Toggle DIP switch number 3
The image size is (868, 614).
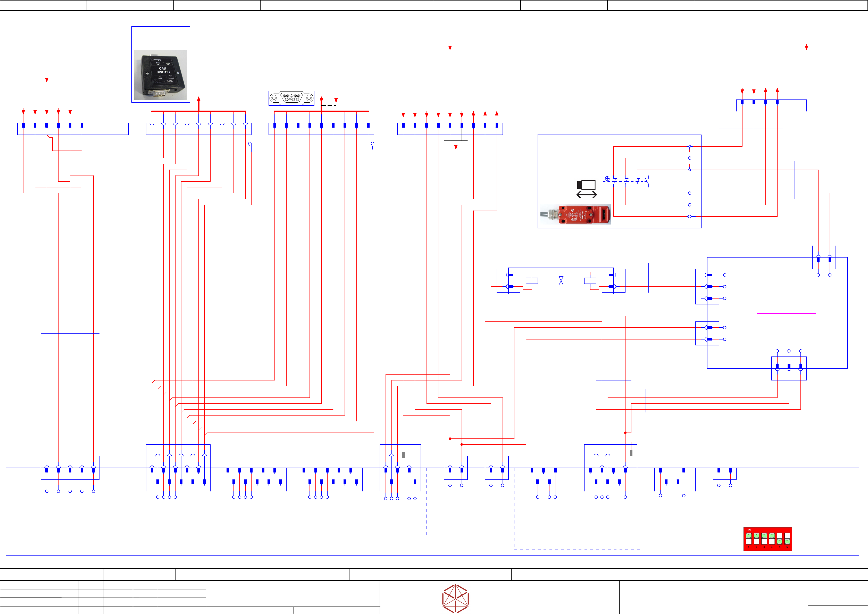[764, 539]
